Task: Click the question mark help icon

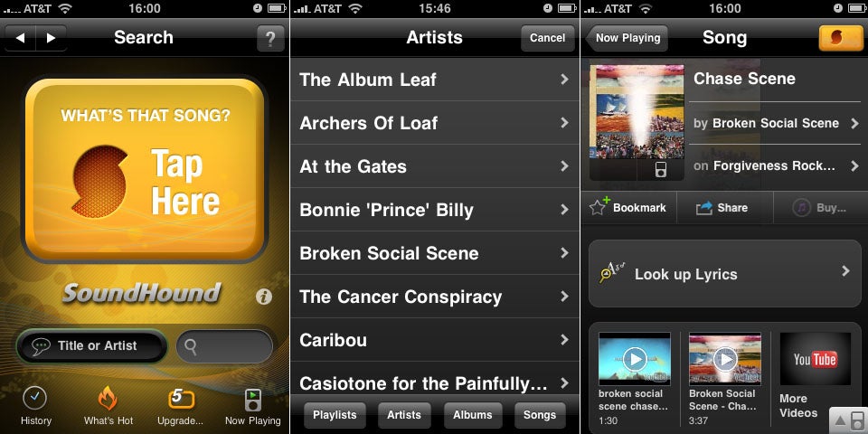Action: (270, 38)
